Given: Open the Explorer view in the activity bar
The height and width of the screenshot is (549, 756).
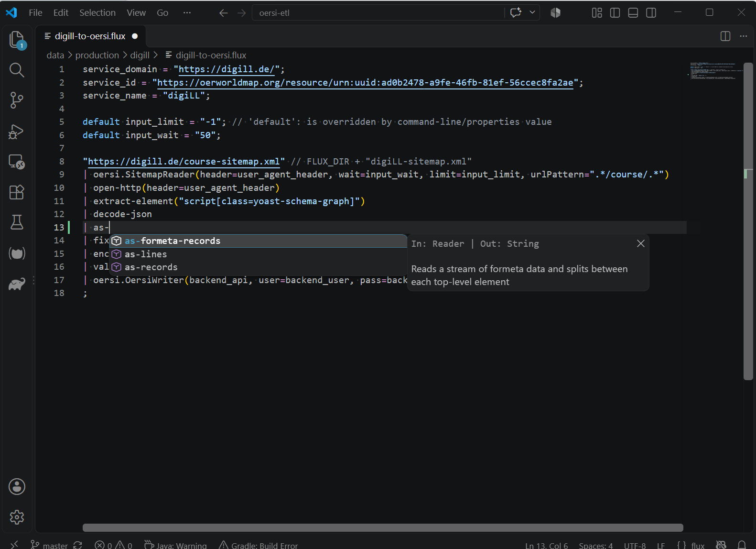Looking at the screenshot, I should [x=17, y=40].
